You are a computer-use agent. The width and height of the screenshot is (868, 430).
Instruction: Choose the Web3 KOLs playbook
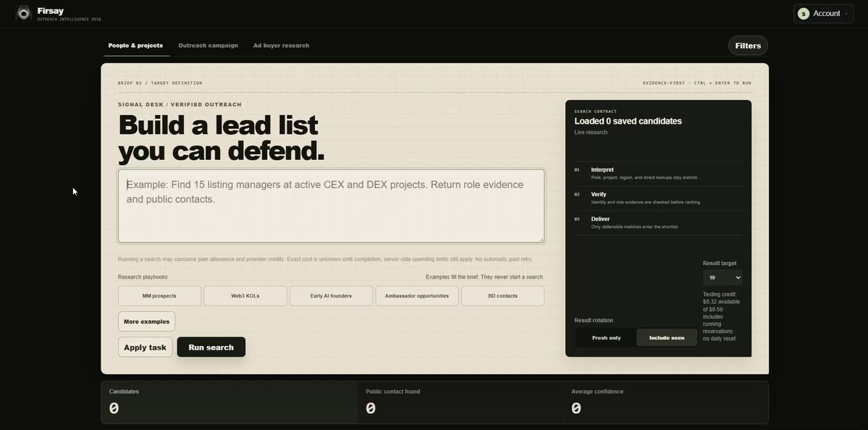tap(245, 296)
